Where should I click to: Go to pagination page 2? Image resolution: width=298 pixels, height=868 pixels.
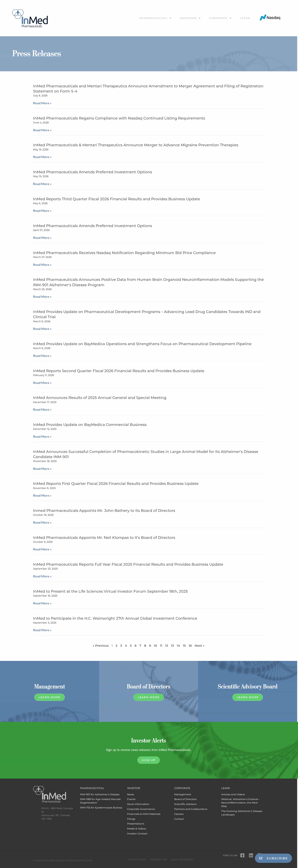tap(116, 646)
